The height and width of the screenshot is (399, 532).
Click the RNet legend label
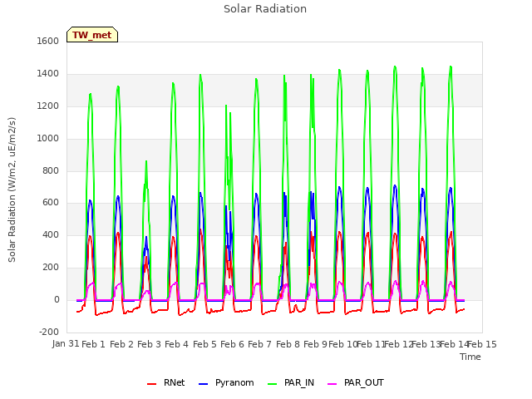[174, 382]
